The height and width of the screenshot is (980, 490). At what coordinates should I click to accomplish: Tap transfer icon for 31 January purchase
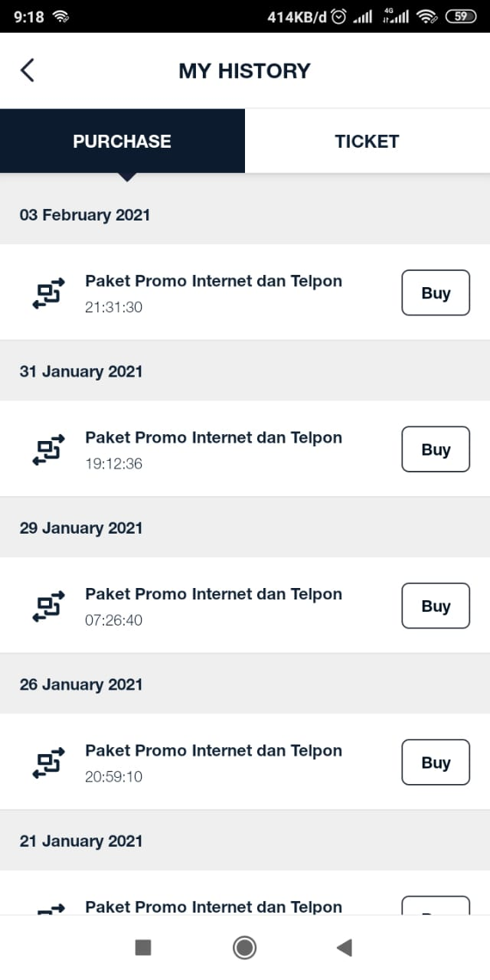(49, 449)
